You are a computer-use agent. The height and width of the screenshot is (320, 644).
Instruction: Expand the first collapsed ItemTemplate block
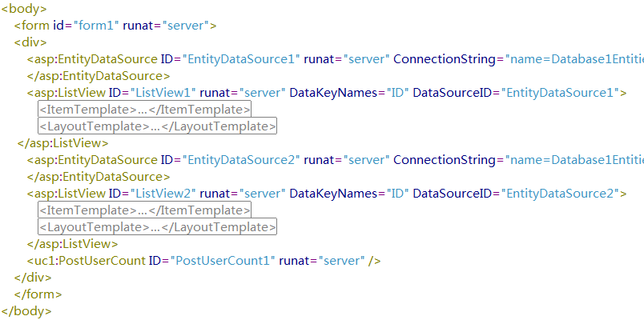(144, 110)
